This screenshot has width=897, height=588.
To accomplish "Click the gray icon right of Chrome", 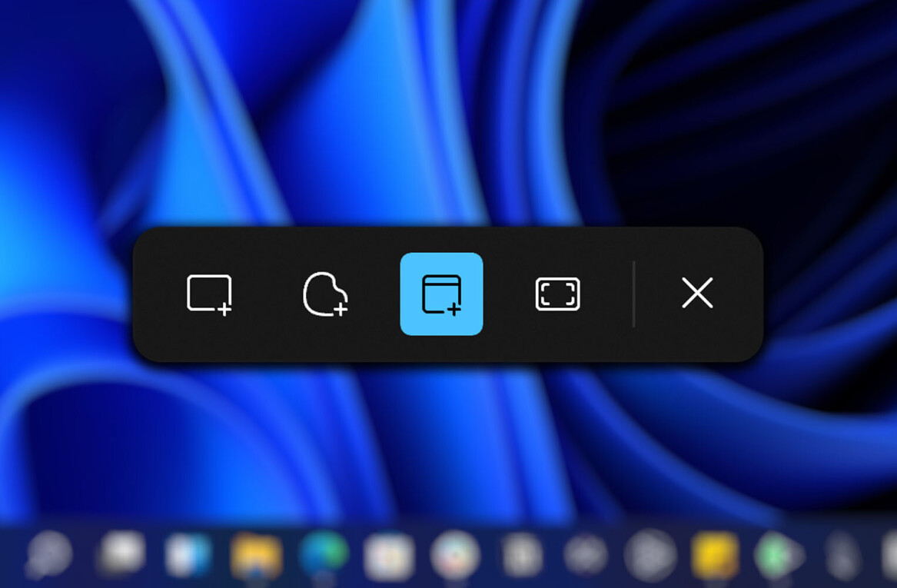I will click(x=522, y=554).
